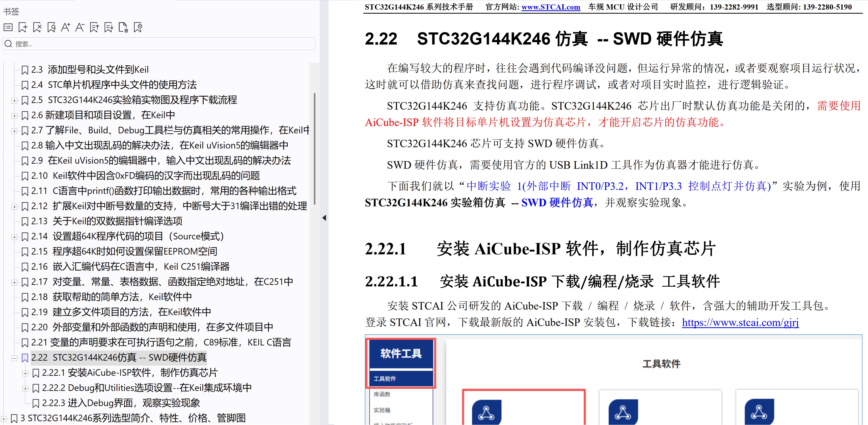Click the add bookmark icon
Viewport: 868px width, 425px height.
[22, 27]
